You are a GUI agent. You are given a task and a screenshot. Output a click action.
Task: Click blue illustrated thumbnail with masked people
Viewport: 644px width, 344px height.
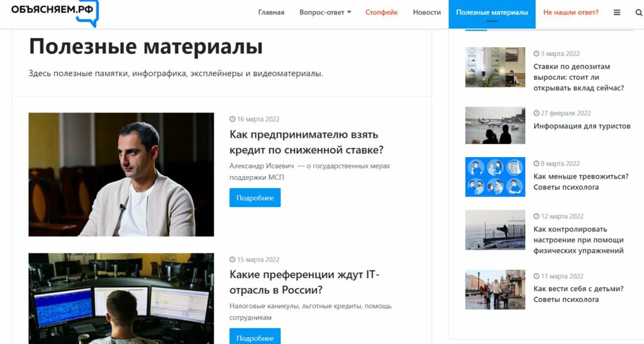(x=495, y=177)
